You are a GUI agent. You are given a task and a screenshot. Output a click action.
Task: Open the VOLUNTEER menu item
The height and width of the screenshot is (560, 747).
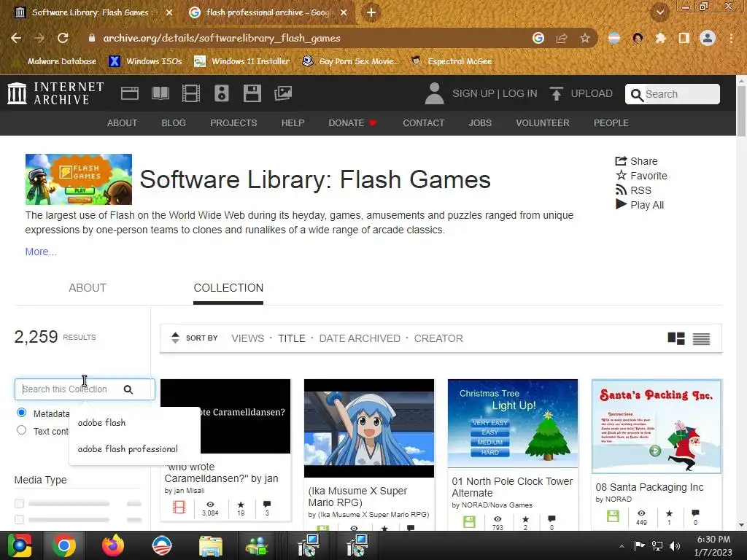pos(543,122)
